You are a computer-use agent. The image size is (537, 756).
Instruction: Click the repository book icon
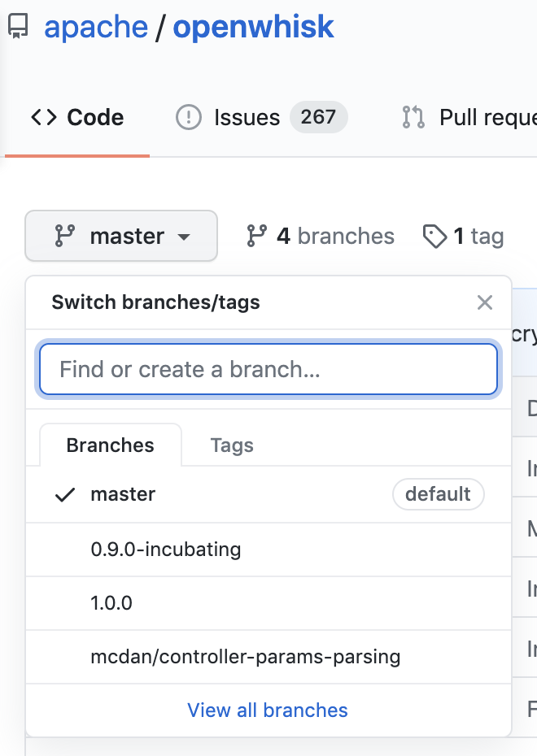pyautogui.click(x=19, y=27)
